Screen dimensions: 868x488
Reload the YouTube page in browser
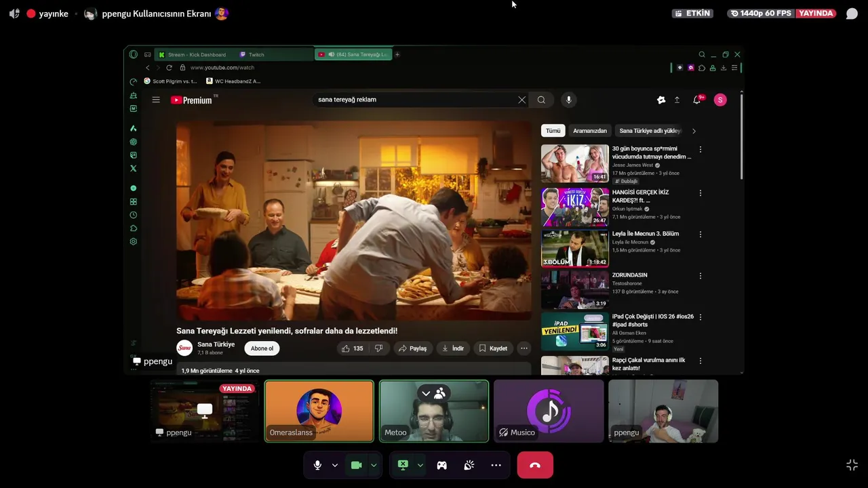(x=169, y=68)
